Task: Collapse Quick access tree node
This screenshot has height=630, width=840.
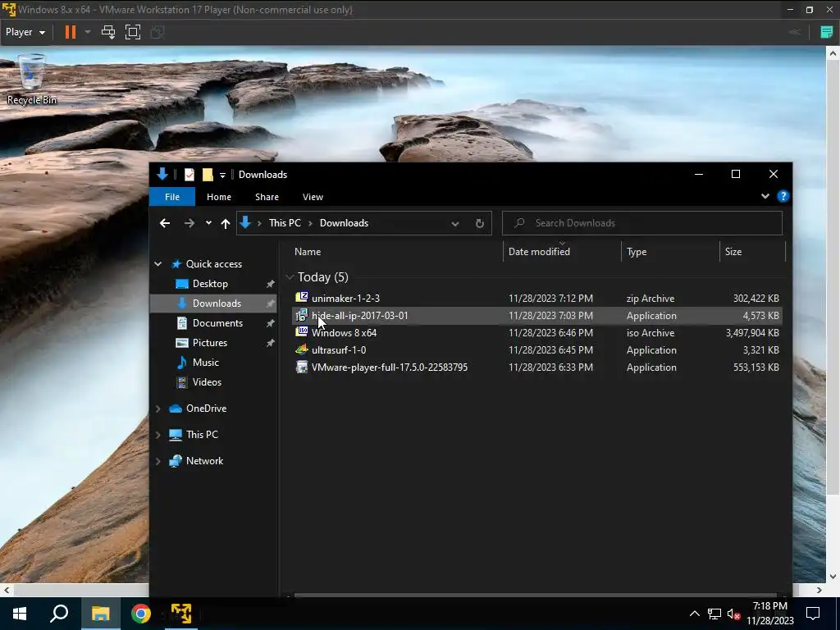Action: click(158, 263)
